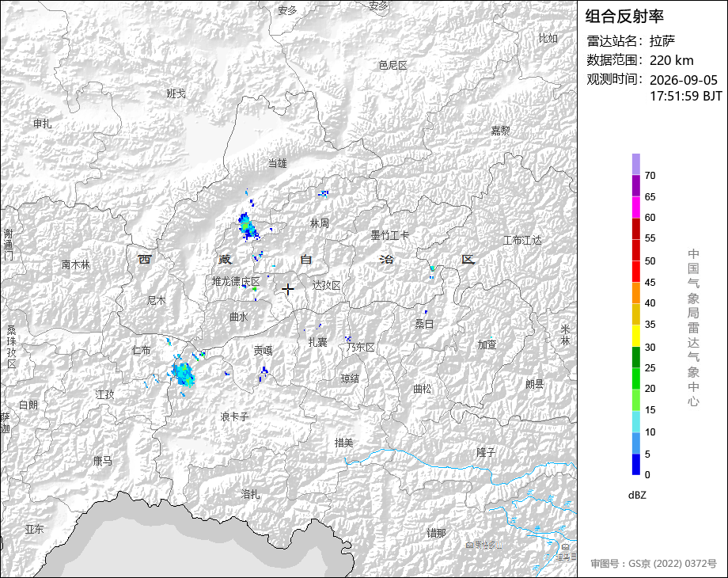The height and width of the screenshot is (578, 728).
Task: Click the legend value 20
Action: coord(650,389)
